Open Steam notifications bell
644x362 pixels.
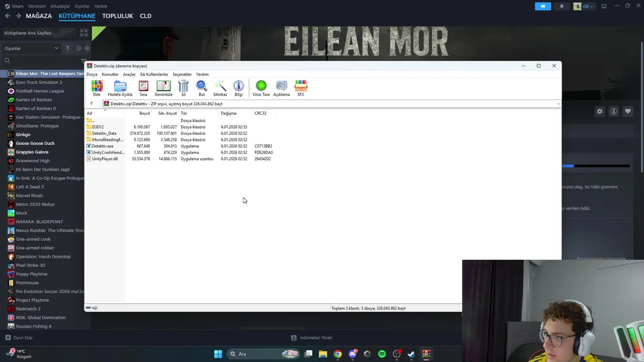point(562,6)
